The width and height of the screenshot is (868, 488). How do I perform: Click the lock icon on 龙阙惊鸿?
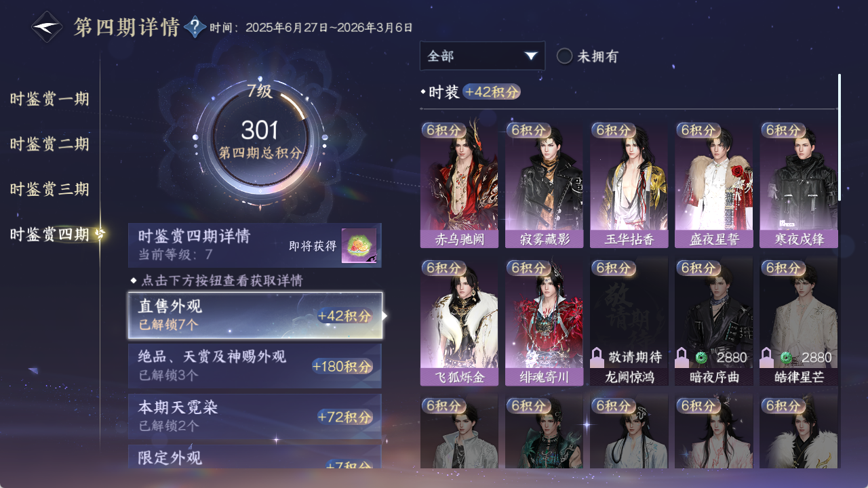597,357
